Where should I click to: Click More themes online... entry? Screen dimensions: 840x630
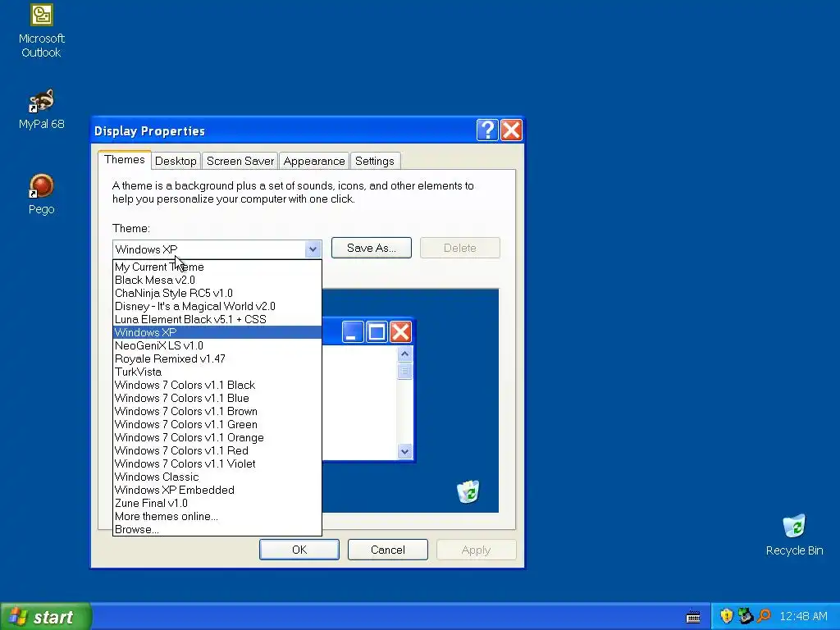(217, 516)
